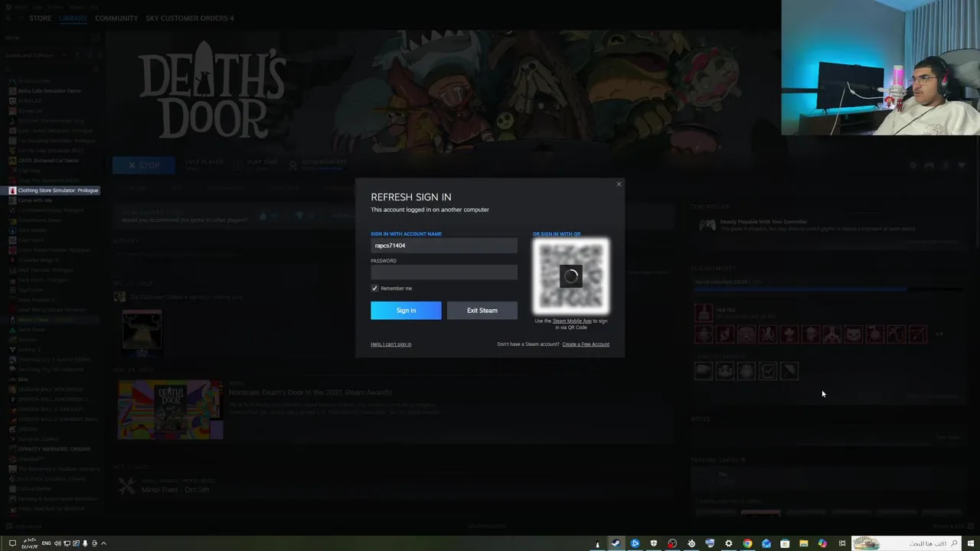
Task: Select DYNASTY WARRIORS: ORIGINS in the library list
Action: (x=54, y=449)
